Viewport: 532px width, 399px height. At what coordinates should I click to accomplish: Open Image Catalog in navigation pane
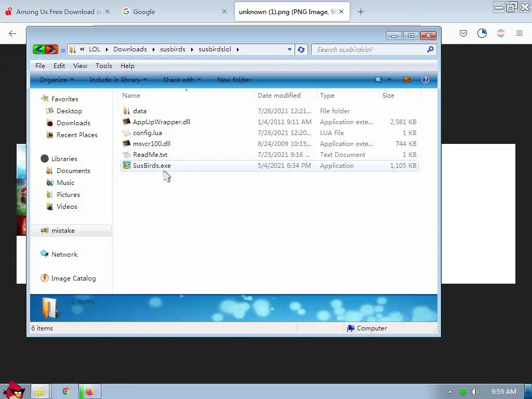click(x=73, y=278)
